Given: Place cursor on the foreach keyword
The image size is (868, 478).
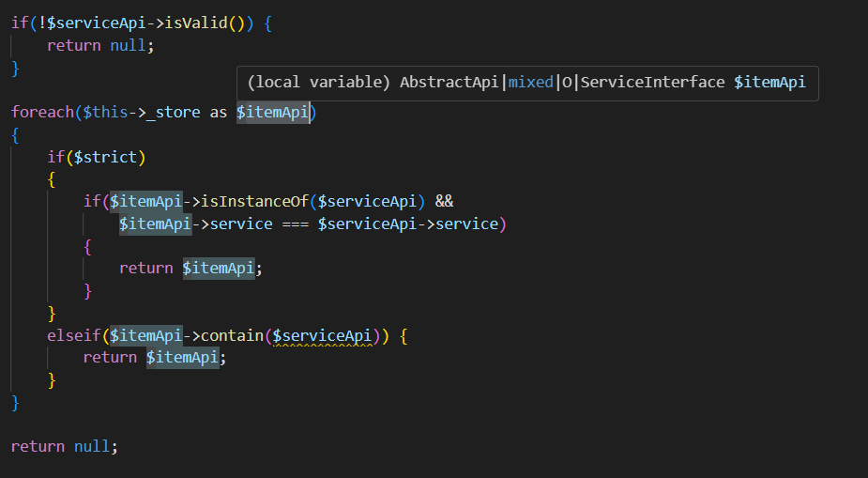Looking at the screenshot, I should coord(41,113).
